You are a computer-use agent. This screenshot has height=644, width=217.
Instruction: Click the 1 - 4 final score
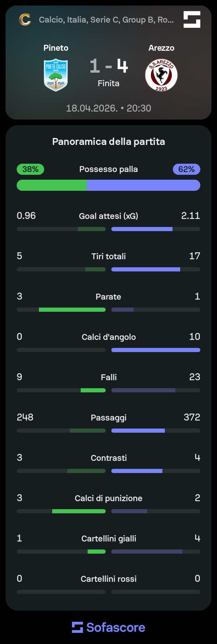(108, 66)
